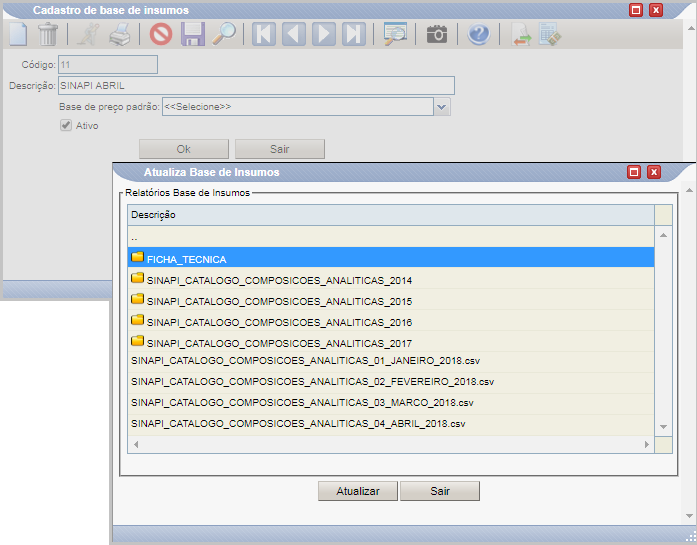This screenshot has height=545, width=697.
Task: Click the Atualiza window outer scroll up arrow
Action: coord(689,190)
